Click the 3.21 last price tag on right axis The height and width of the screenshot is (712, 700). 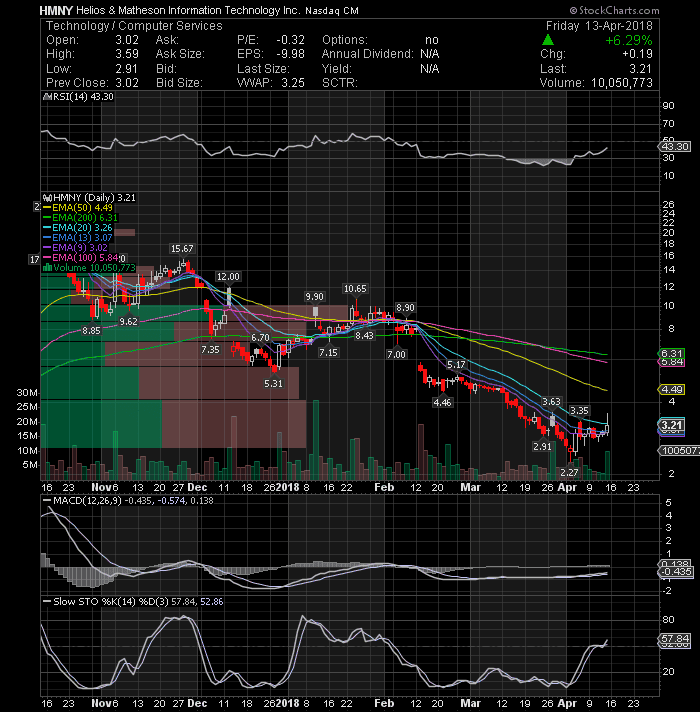671,425
